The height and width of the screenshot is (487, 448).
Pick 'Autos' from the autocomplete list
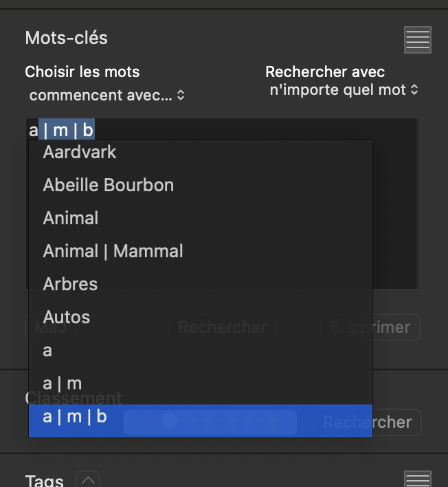click(x=67, y=317)
